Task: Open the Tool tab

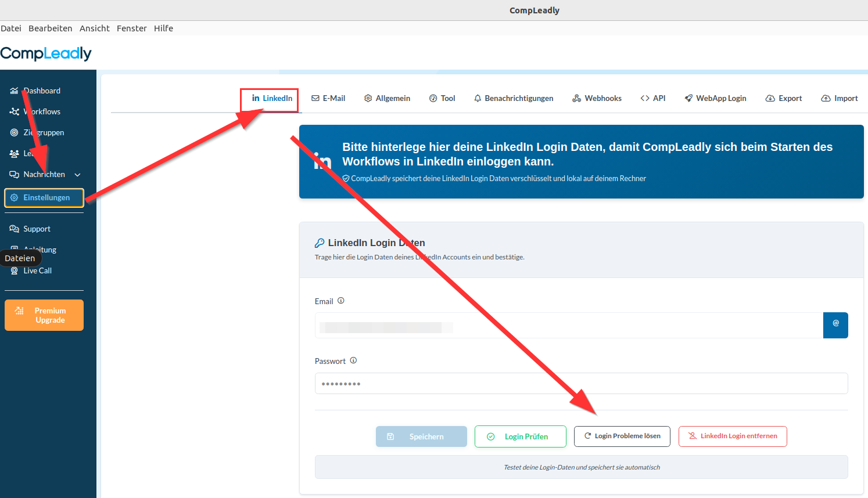Action: 442,98
